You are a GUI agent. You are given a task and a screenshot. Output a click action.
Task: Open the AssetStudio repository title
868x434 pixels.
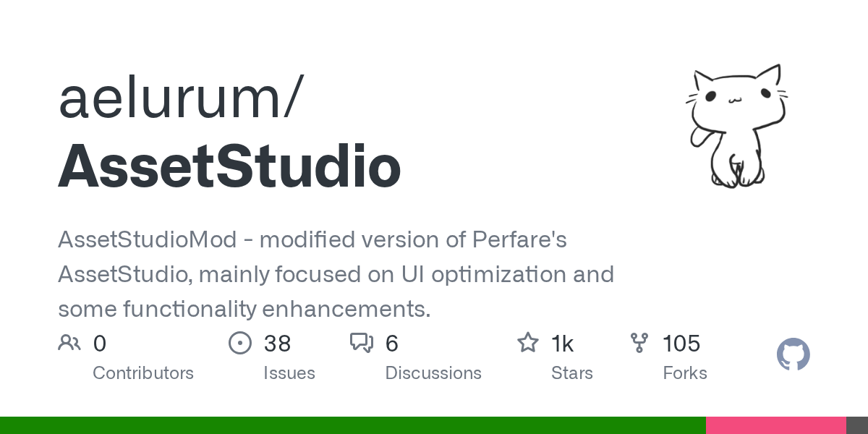point(229,168)
